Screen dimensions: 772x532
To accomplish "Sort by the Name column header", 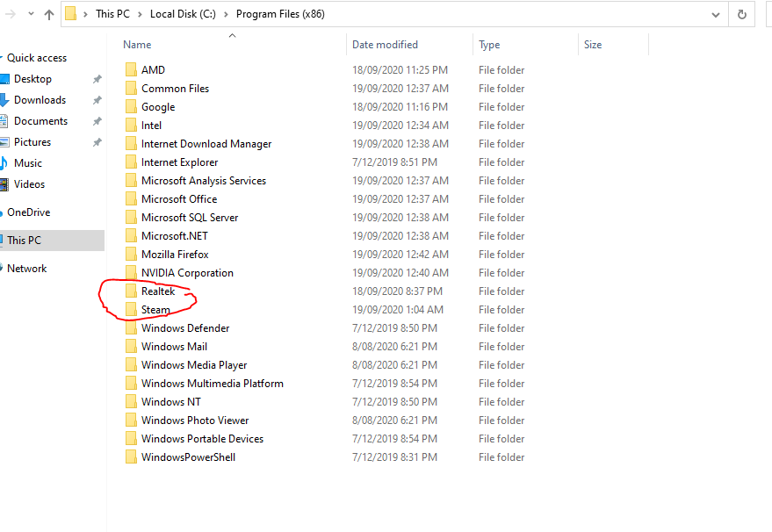I will click(137, 45).
